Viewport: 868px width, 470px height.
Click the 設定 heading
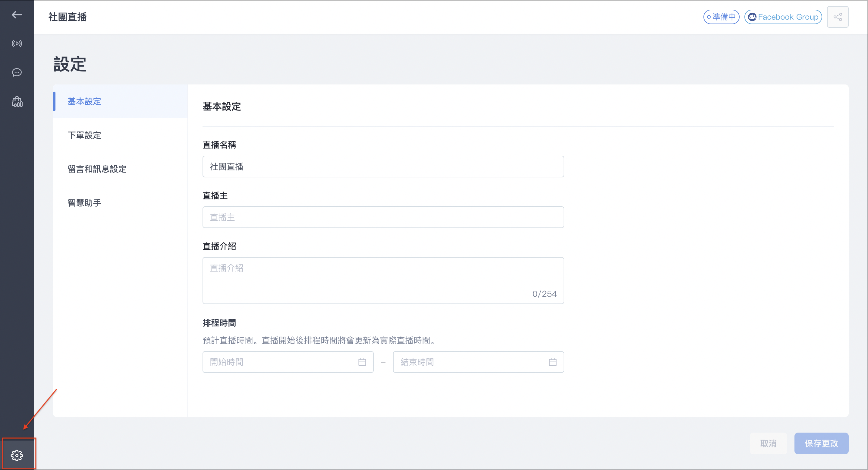pyautogui.click(x=70, y=64)
